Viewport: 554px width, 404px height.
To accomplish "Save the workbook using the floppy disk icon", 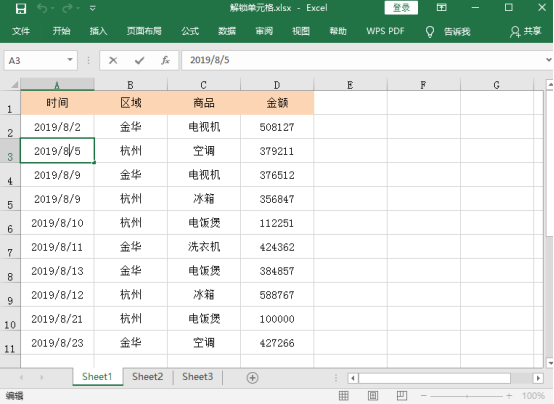I will [21, 8].
